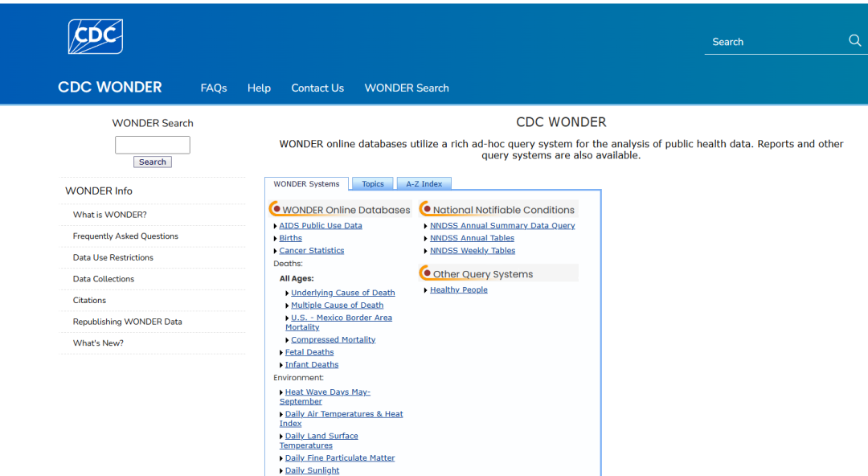Viewport: 868px width, 476px height.
Task: Open U.S. - Mexico Border Area Mortality link
Action: pyautogui.click(x=339, y=322)
